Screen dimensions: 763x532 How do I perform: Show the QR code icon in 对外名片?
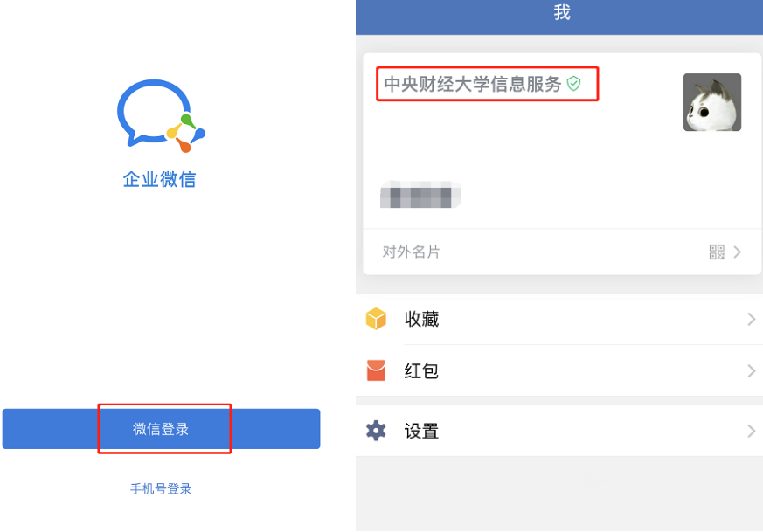click(717, 252)
